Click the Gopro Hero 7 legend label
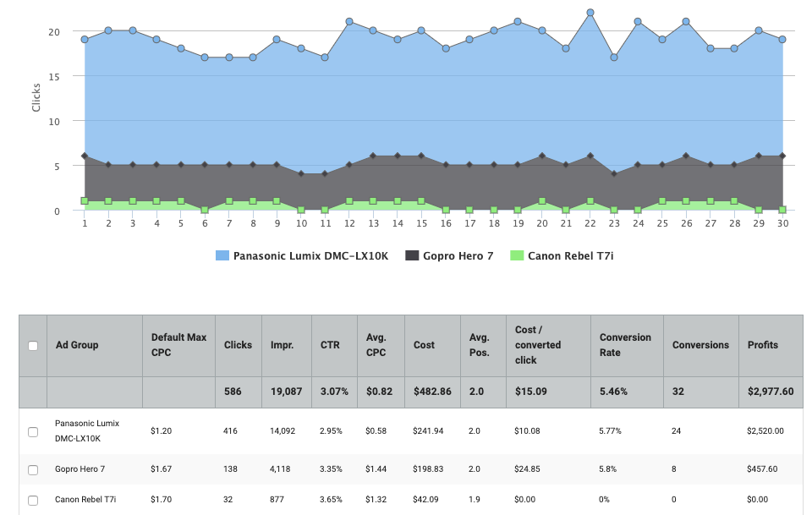This screenshot has height=515, width=812. [458, 255]
